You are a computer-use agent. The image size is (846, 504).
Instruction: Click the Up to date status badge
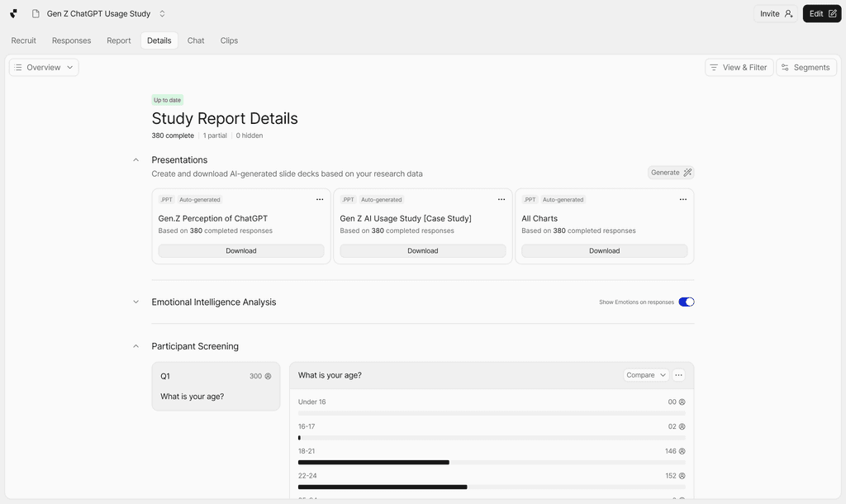167,100
